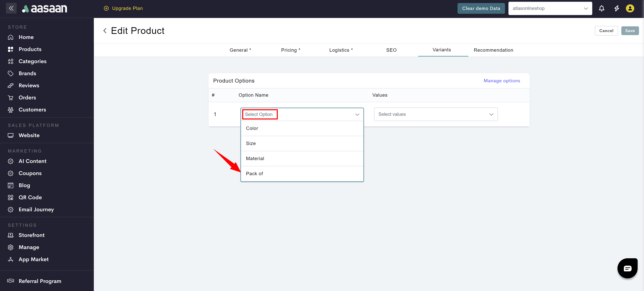This screenshot has height=291, width=644.
Task: Open the user profile avatar
Action: pos(630,8)
